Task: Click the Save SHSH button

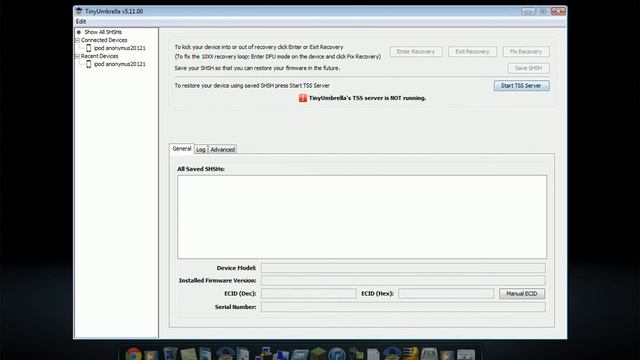Action: point(529,68)
